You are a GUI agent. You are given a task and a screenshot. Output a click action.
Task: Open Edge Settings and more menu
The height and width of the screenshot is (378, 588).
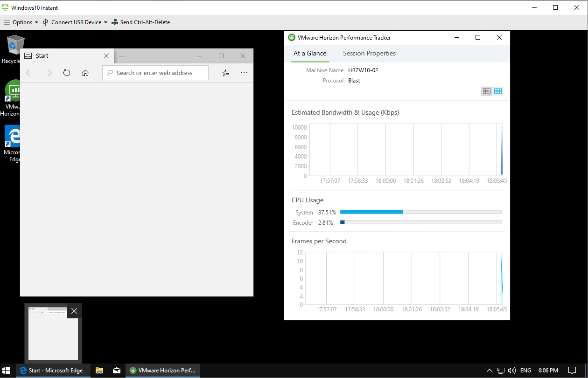tap(244, 73)
